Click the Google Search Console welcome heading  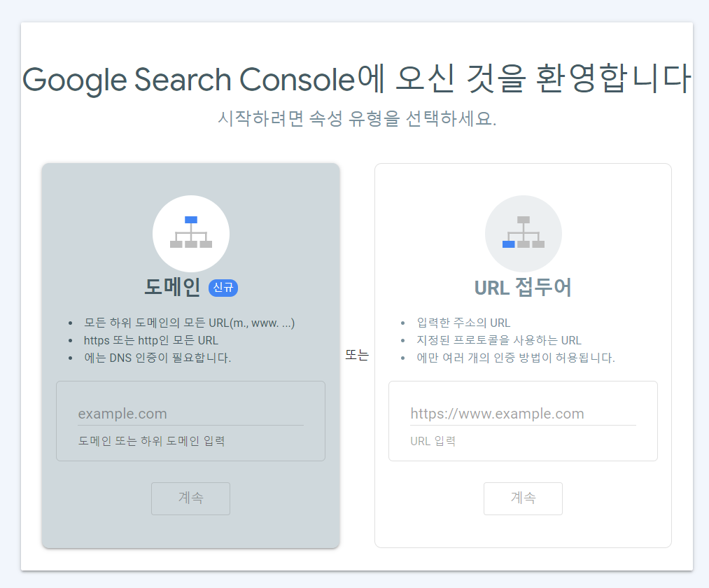357,79
